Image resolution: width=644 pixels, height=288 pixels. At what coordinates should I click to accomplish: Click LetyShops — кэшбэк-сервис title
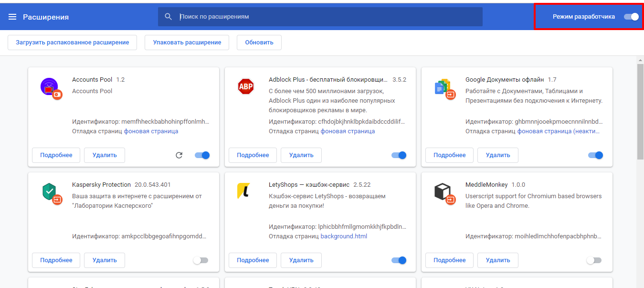point(309,184)
